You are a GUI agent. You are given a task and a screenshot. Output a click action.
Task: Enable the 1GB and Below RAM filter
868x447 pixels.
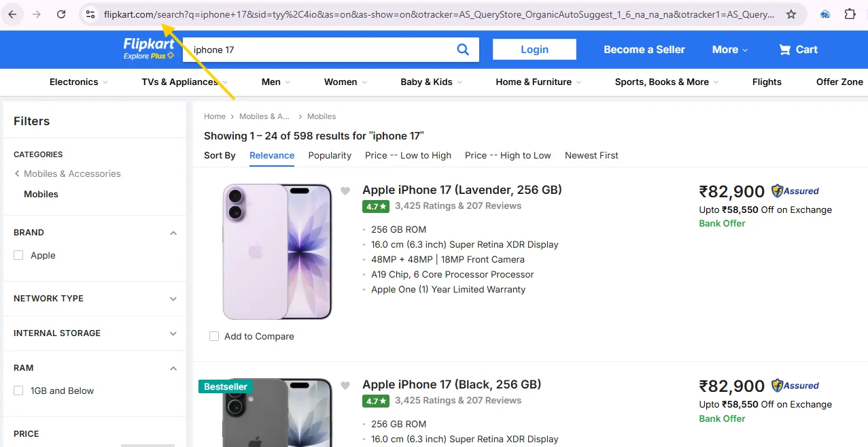(x=18, y=391)
